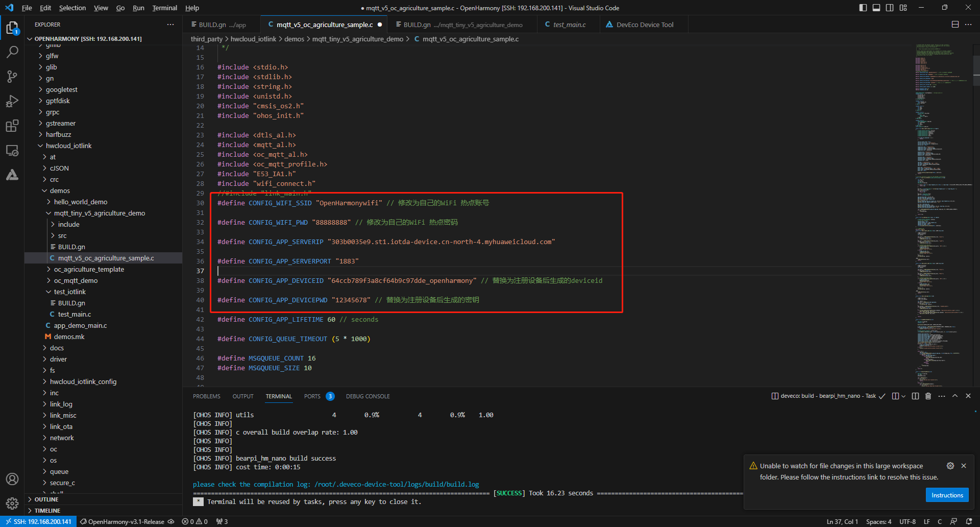Switch to the DEBUG CONSOLE panel tab
This screenshot has height=527, width=980.
pos(368,396)
